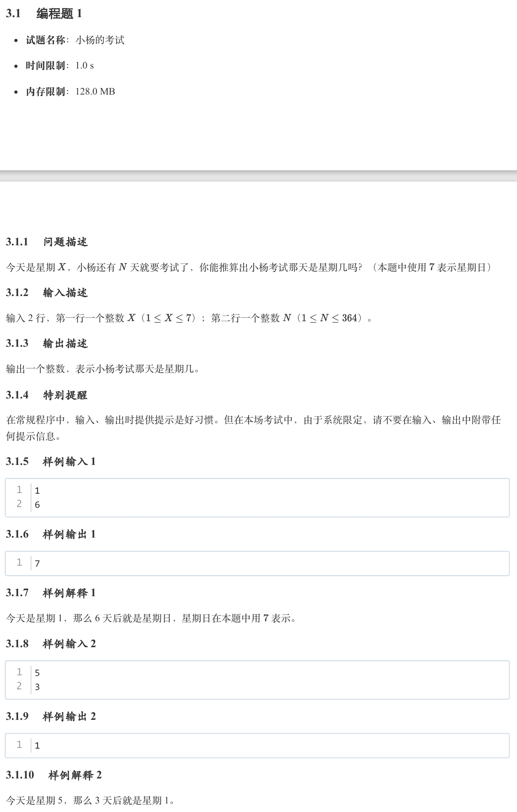
Task: Click the value 5 in sample input 2
Action: coord(37,673)
